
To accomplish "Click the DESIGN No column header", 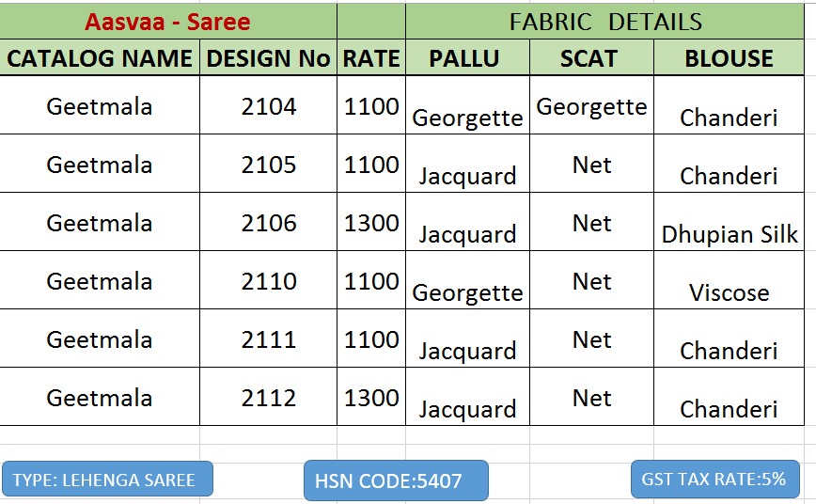I will (268, 58).
